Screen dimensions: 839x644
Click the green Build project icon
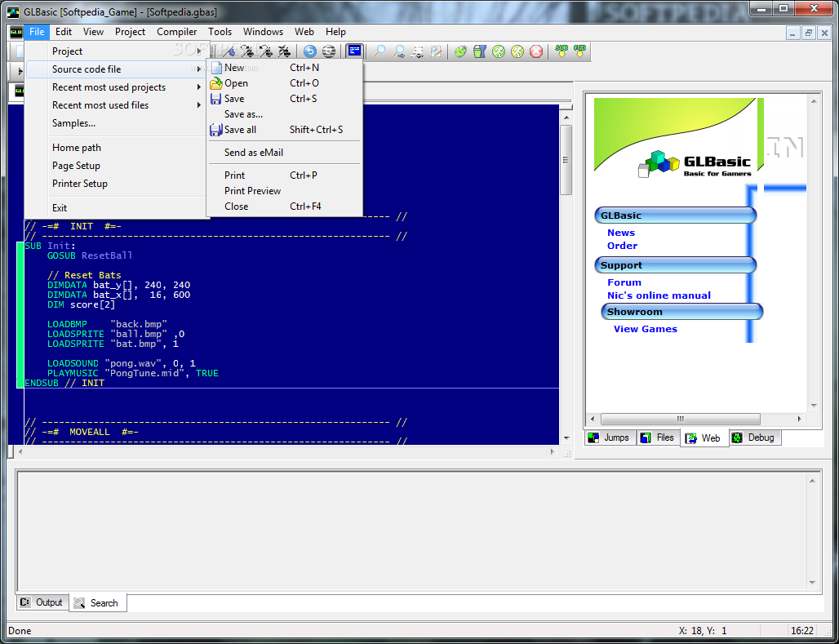point(460,51)
